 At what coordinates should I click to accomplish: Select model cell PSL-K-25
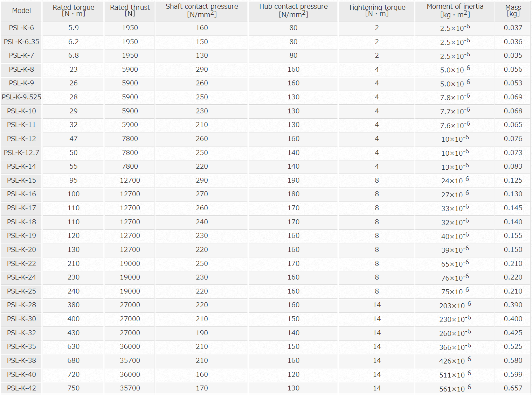pyautogui.click(x=21, y=291)
